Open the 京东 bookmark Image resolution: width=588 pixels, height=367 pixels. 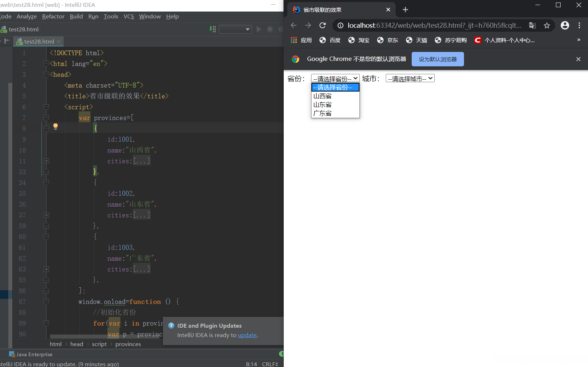point(388,40)
